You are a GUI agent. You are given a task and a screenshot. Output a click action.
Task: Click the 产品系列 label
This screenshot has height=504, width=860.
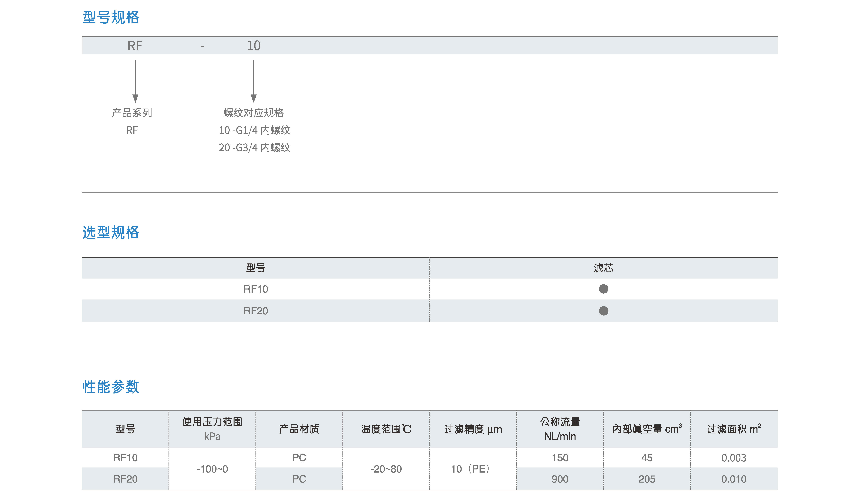(x=132, y=113)
